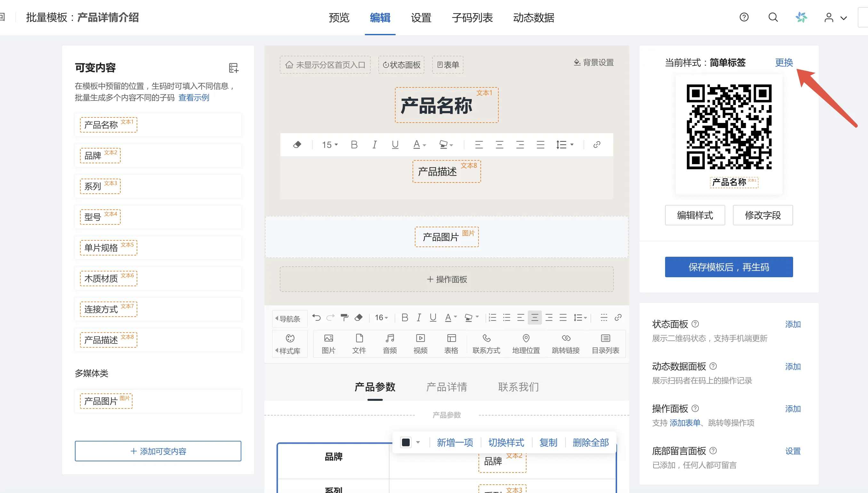
Task: Open the 设置 tab
Action: coord(421,17)
